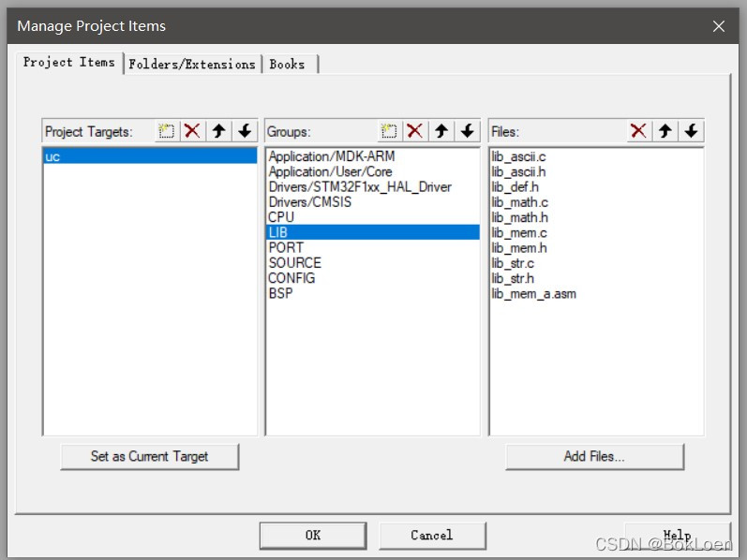This screenshot has width=747, height=560.
Task: Move the selected file down
Action: pyautogui.click(x=692, y=130)
